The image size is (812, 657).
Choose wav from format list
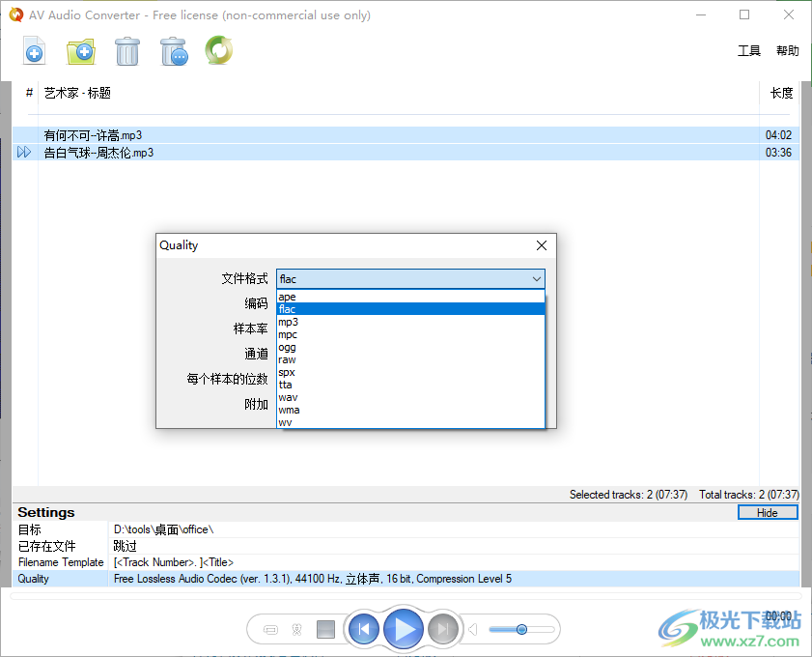pos(410,397)
